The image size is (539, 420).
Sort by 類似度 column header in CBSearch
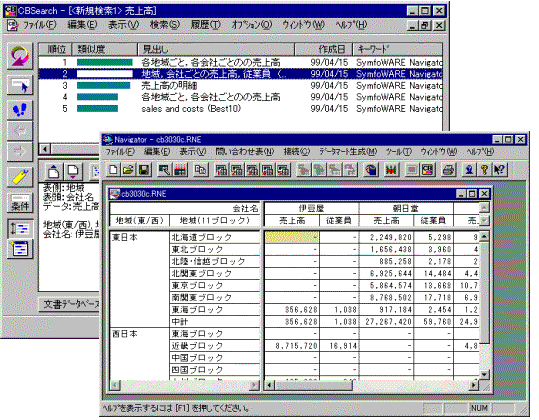[104, 49]
